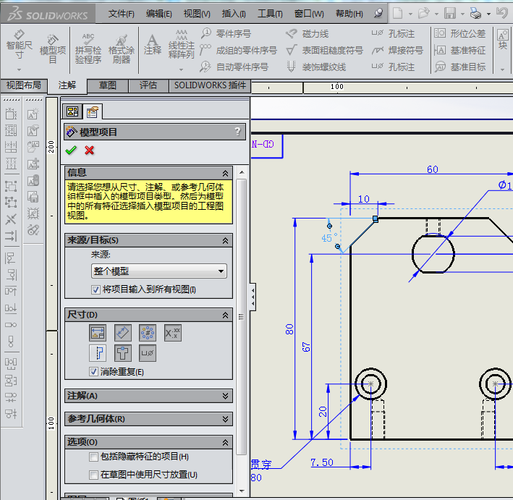Image resolution: width=513 pixels, height=500 pixels.
Task: Click the Print icon in top toolbar
Action: click(x=476, y=13)
